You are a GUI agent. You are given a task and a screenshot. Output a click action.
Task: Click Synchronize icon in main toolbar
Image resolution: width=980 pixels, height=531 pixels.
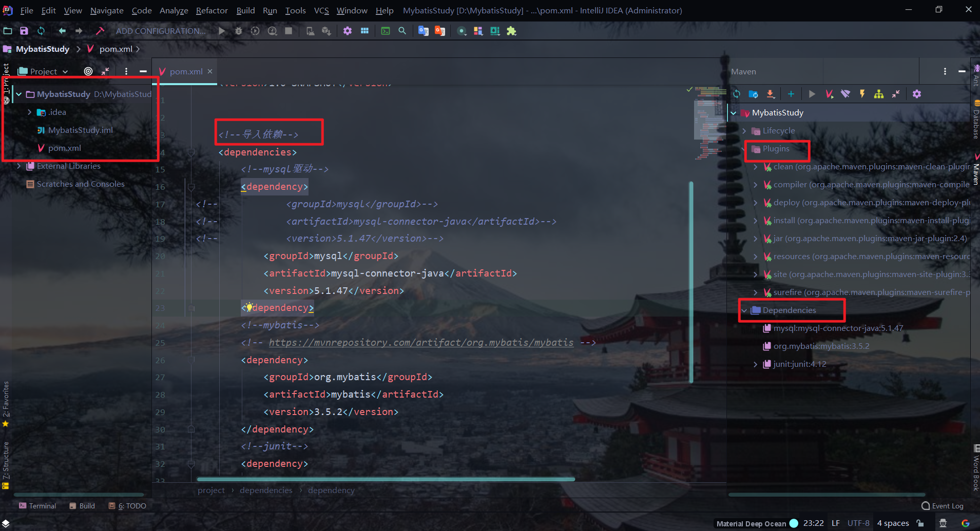click(x=41, y=31)
